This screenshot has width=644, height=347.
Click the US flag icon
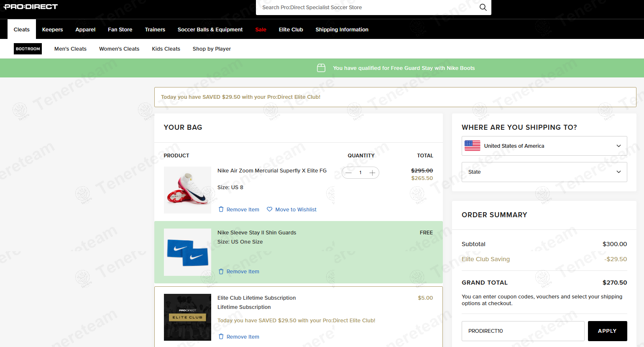pyautogui.click(x=473, y=146)
